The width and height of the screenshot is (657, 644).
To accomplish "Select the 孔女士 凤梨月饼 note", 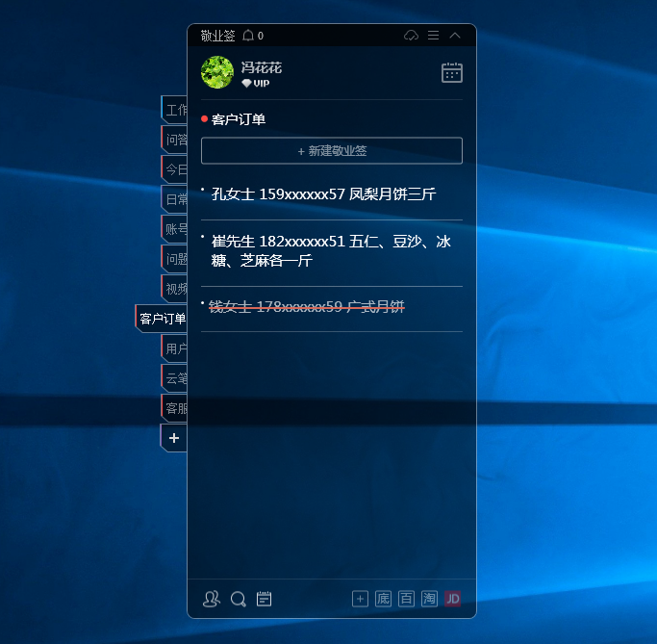I will pos(323,194).
